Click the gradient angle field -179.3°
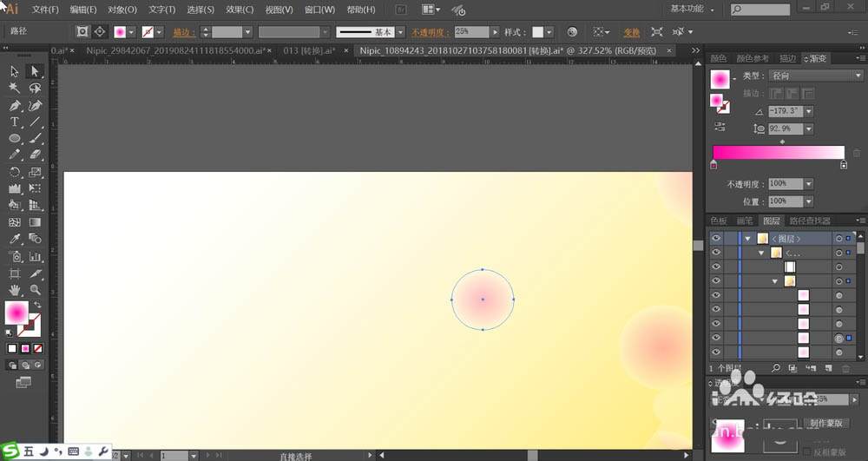 [786, 111]
